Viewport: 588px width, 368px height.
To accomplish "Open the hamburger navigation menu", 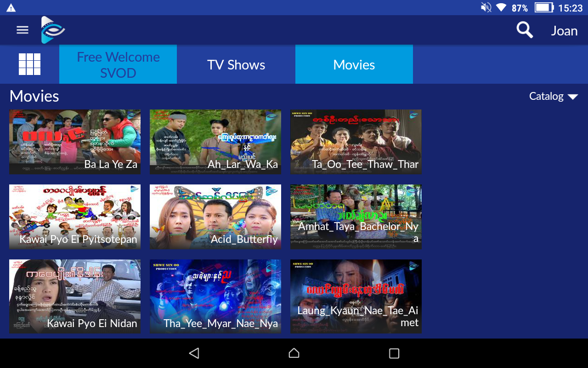I will coord(23,30).
